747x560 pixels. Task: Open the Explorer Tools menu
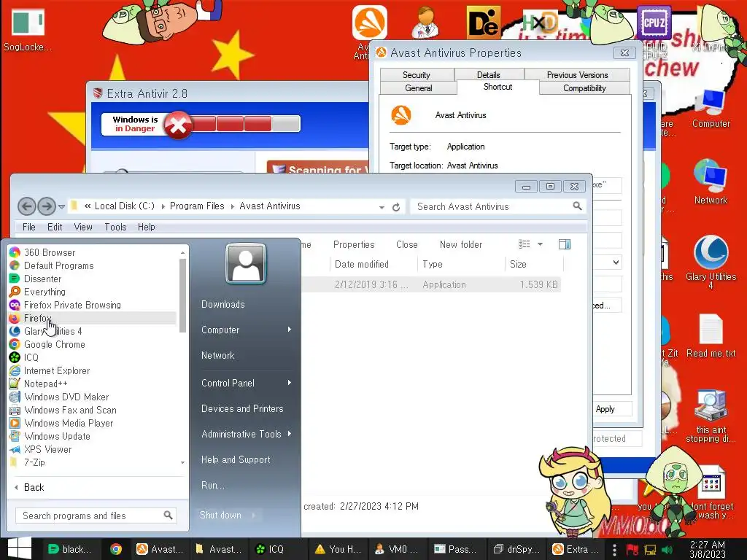[116, 227]
